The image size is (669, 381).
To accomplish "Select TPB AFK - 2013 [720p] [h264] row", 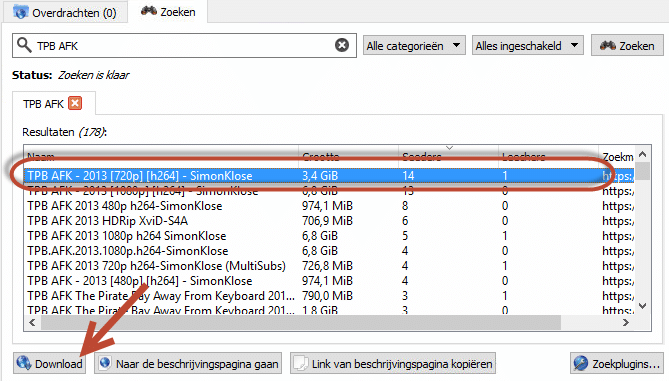I will [329, 176].
